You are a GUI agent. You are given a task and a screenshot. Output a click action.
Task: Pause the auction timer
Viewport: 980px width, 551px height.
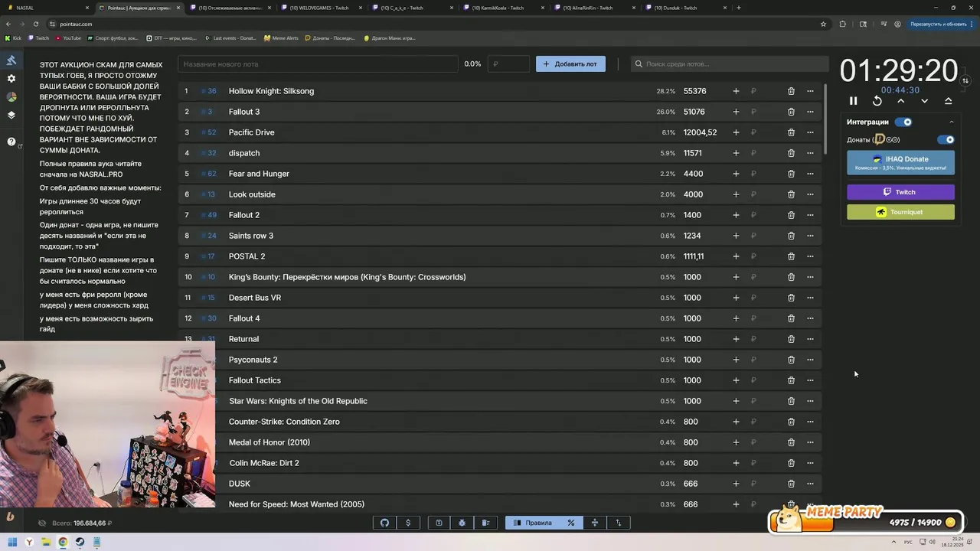click(853, 101)
